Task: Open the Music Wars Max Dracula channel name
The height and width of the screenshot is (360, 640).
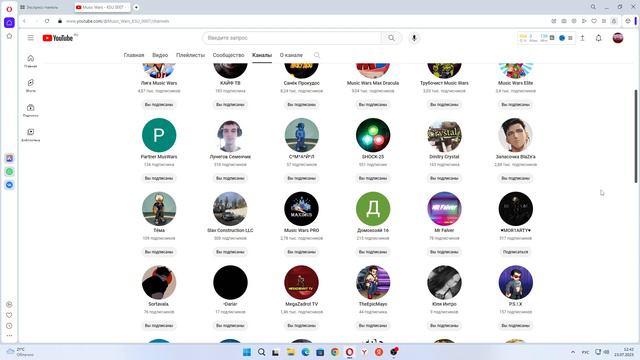Action: point(373,83)
